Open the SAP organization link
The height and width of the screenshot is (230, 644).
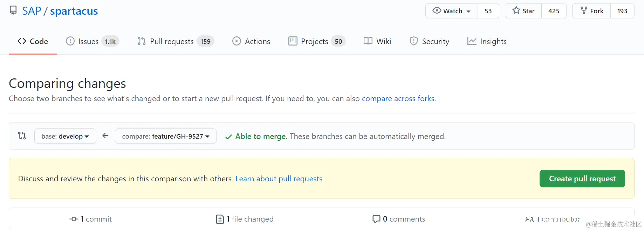coord(32,11)
